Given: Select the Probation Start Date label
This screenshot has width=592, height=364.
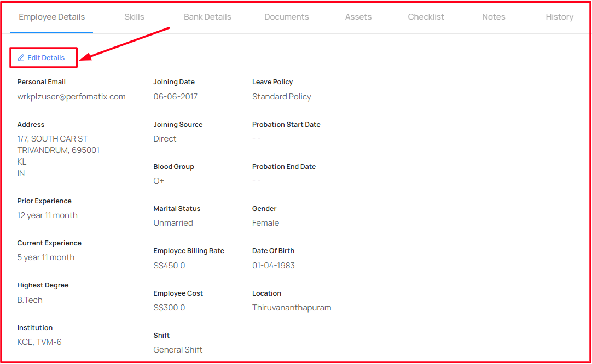Looking at the screenshot, I should tap(286, 125).
